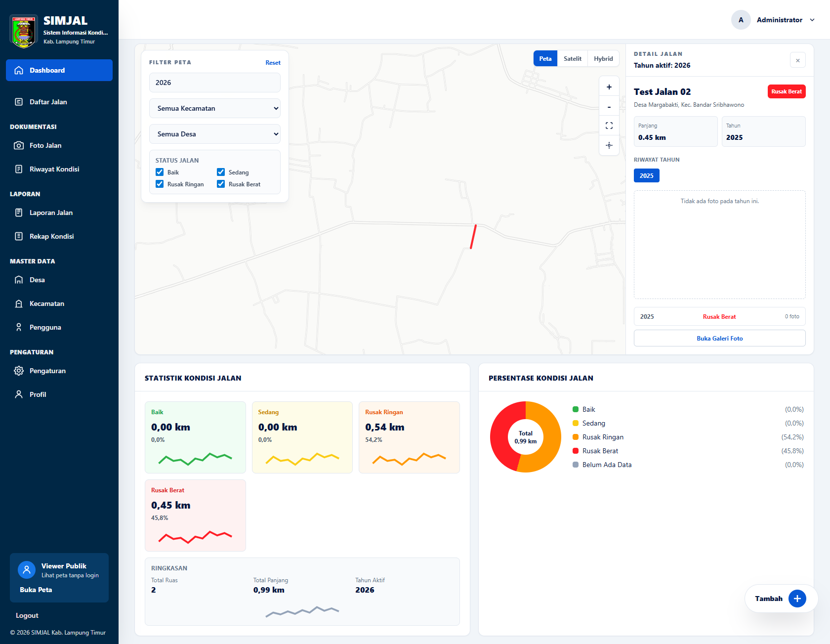830x644 pixels.
Task: Zoom out on the map
Action: [609, 107]
